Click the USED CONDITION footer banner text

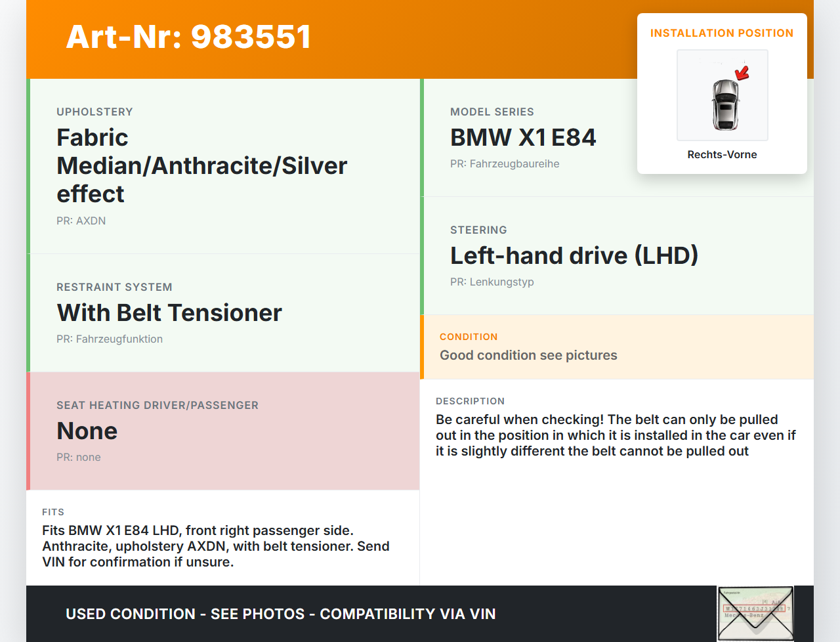pos(281,614)
